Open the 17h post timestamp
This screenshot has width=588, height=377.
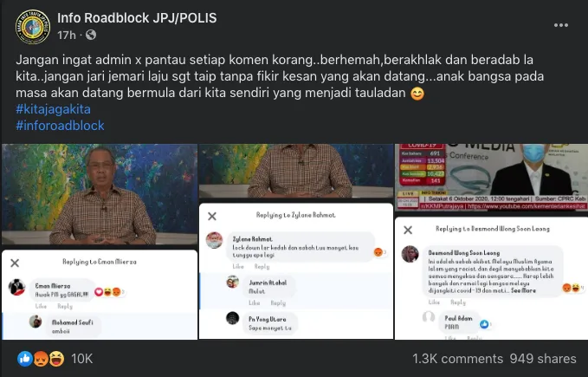(67, 35)
